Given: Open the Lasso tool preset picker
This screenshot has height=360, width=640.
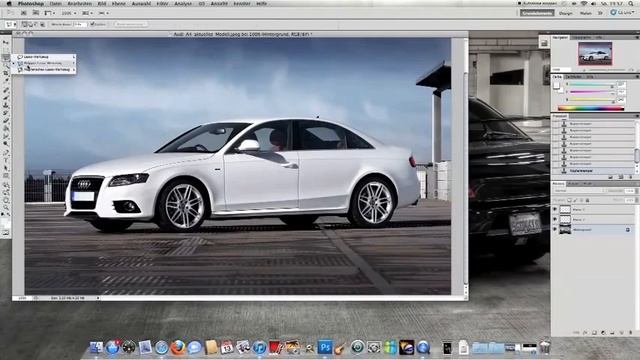Looking at the screenshot, I should click(x=11, y=24).
